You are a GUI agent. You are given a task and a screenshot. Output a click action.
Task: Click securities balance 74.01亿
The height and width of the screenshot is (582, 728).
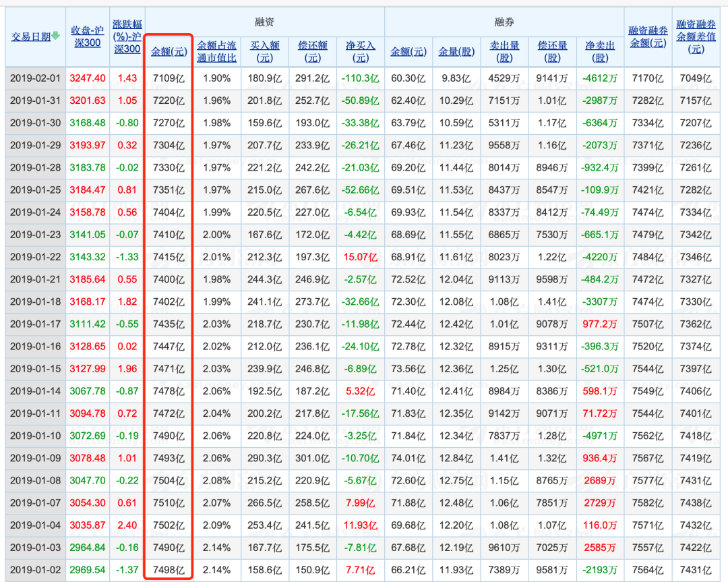pyautogui.click(x=408, y=459)
